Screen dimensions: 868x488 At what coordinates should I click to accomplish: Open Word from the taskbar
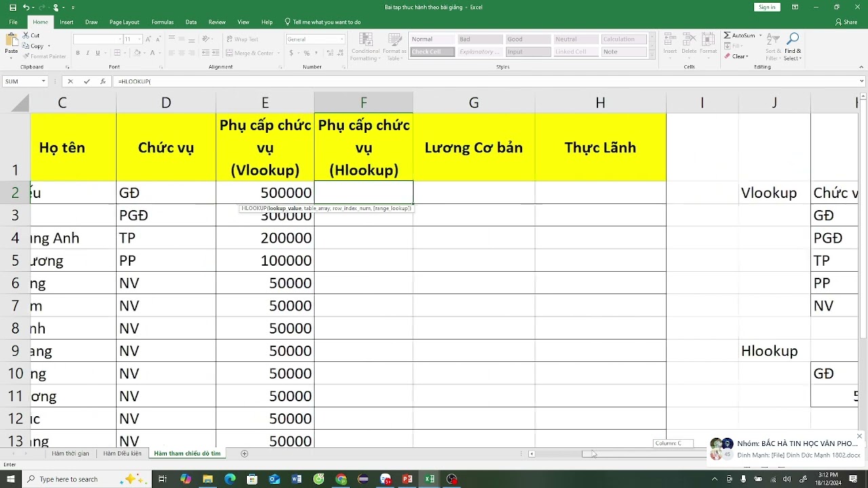click(x=296, y=479)
